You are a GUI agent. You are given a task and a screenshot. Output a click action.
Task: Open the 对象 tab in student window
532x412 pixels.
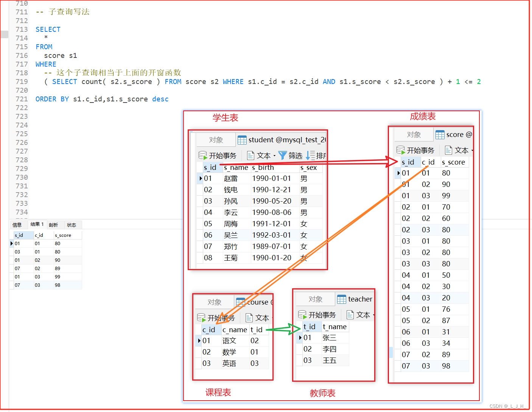pyautogui.click(x=216, y=140)
